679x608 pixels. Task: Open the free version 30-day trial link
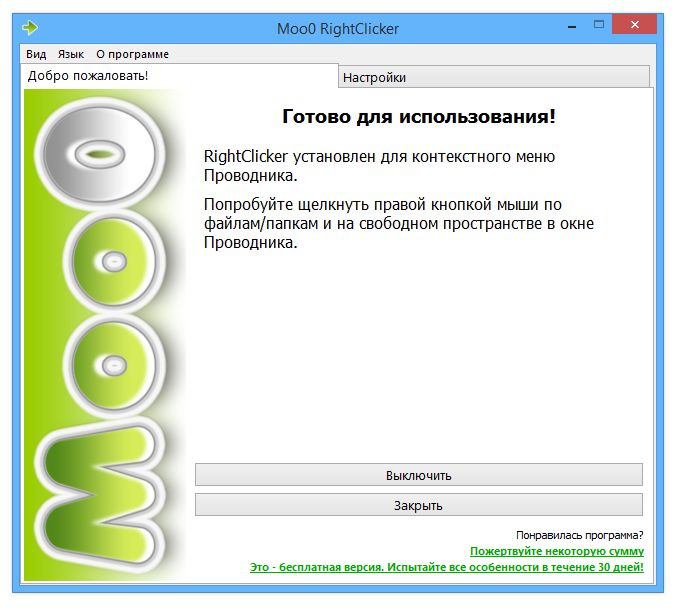(447, 567)
